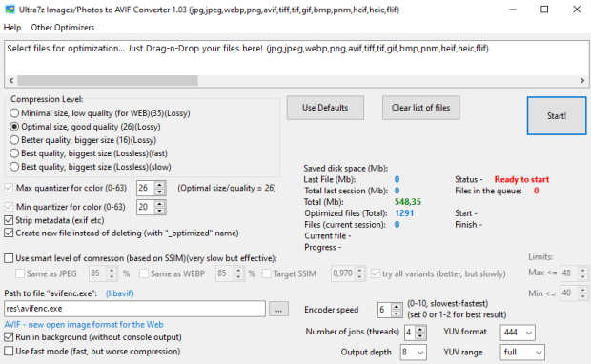Click Clear list of files button
This screenshot has width=591, height=364.
421,108
